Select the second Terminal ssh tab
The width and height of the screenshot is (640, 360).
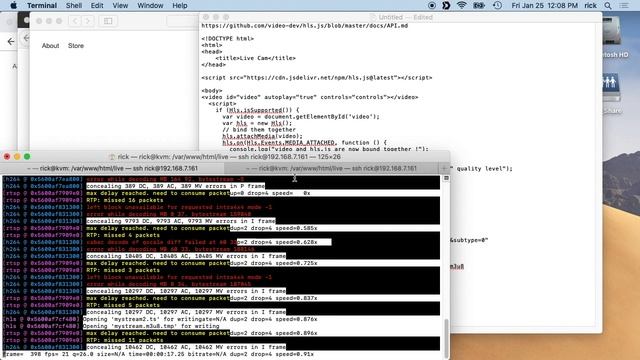pyautogui.click(x=331, y=168)
